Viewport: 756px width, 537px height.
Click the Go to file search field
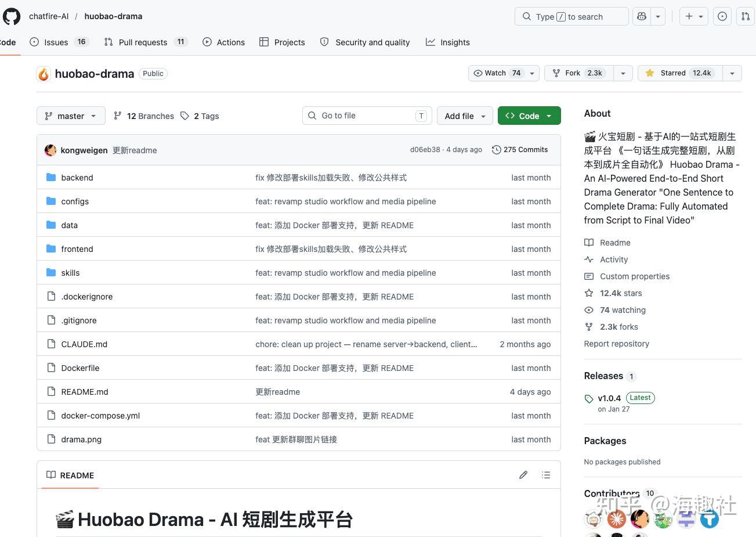tap(367, 116)
